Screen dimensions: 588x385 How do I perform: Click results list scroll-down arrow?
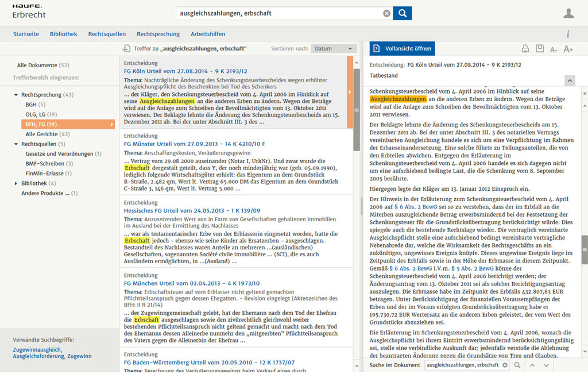(357, 366)
